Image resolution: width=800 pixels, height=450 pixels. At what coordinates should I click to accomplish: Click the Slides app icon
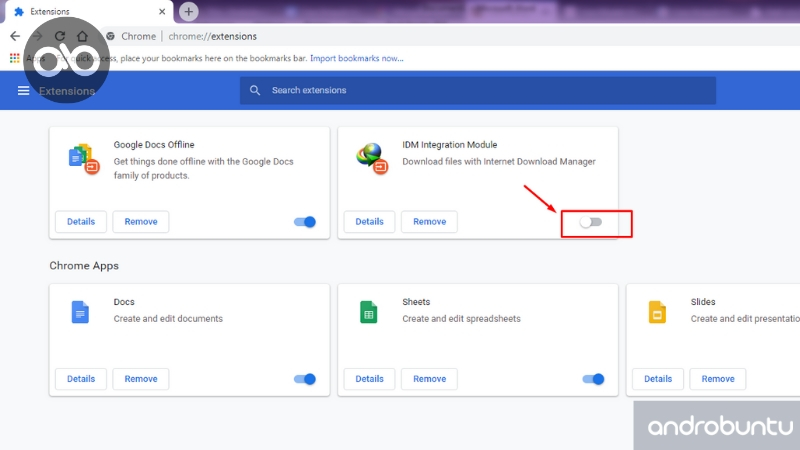point(657,312)
